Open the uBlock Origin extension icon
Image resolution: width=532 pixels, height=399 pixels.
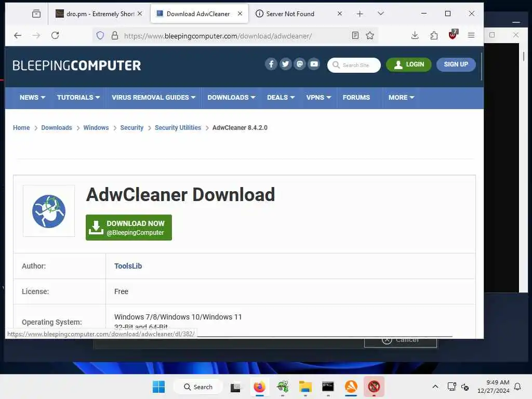click(453, 35)
